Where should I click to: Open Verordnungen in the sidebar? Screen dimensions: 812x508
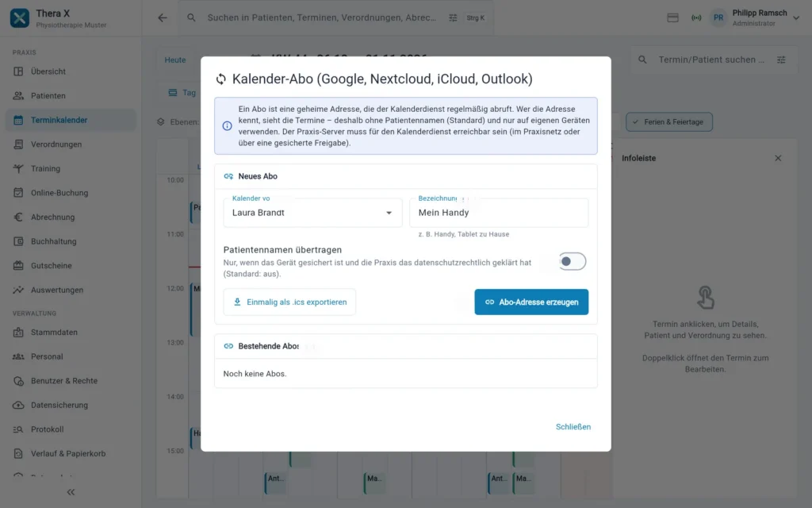coord(71,144)
